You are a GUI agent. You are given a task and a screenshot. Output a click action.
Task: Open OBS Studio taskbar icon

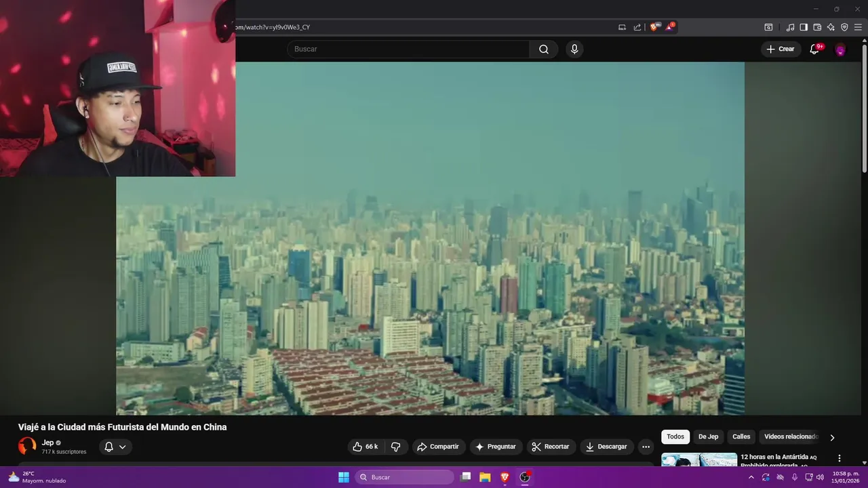[x=525, y=477]
